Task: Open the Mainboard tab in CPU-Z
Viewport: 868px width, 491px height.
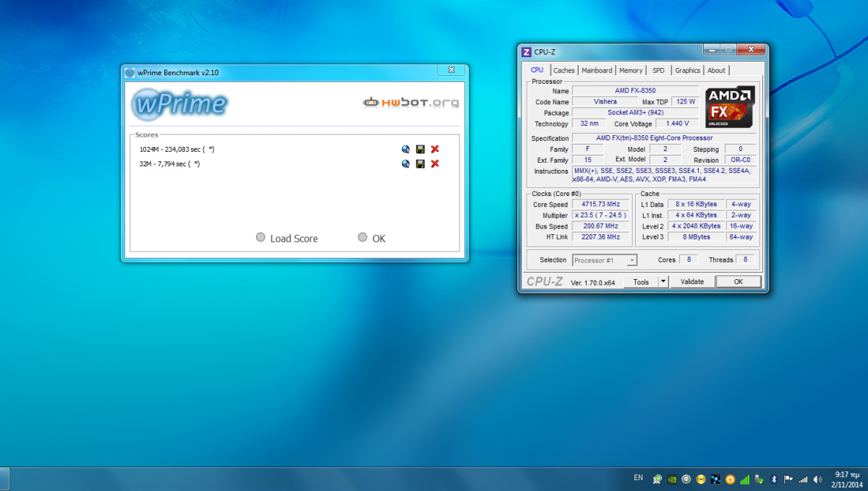Action: pyautogui.click(x=597, y=70)
